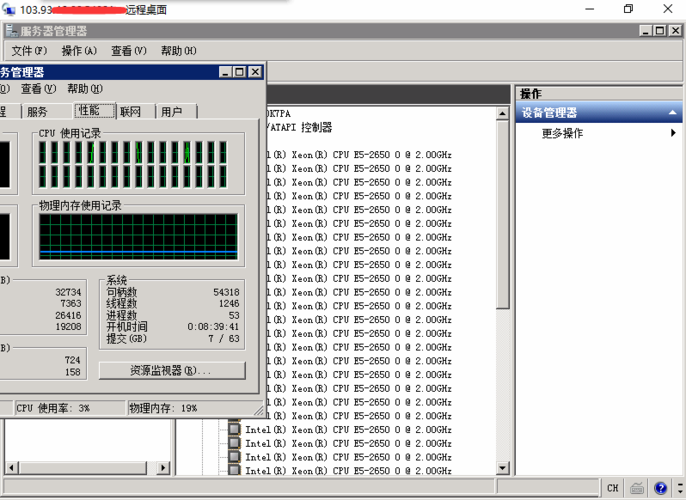686x500 pixels.
Task: Click the device list scroll-up arrow
Action: coord(502,114)
